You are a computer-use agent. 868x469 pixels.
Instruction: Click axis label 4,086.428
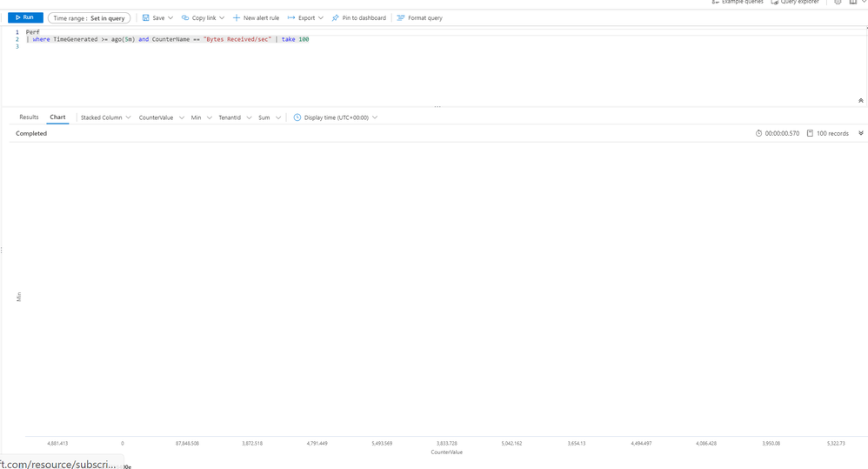pyautogui.click(x=706, y=444)
